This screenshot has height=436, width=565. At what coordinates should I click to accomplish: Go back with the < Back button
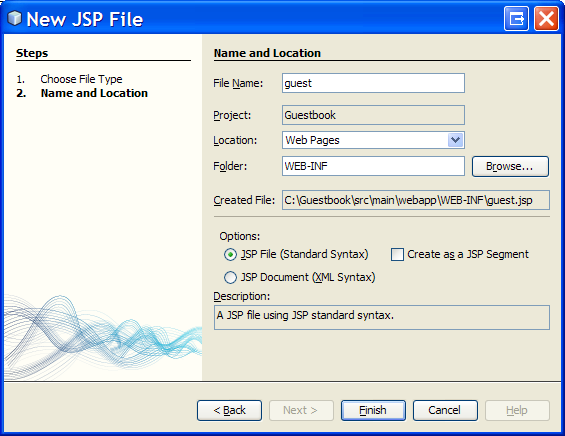230,410
